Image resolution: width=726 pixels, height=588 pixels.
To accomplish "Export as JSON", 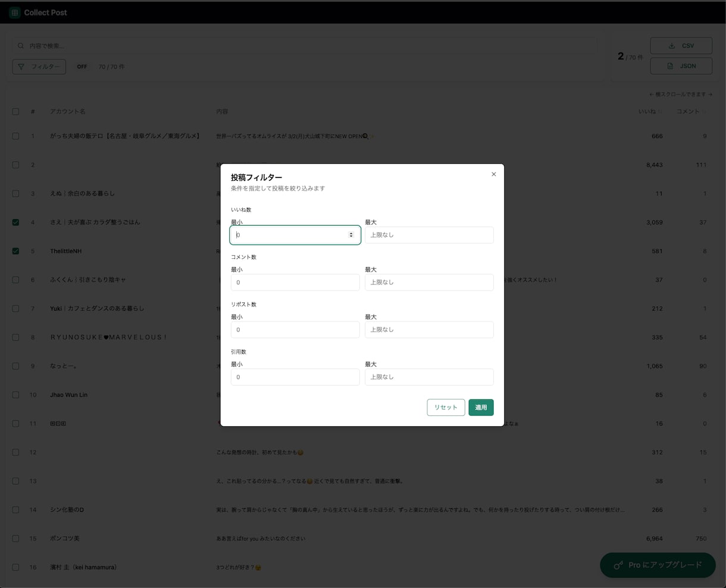I will pyautogui.click(x=681, y=66).
